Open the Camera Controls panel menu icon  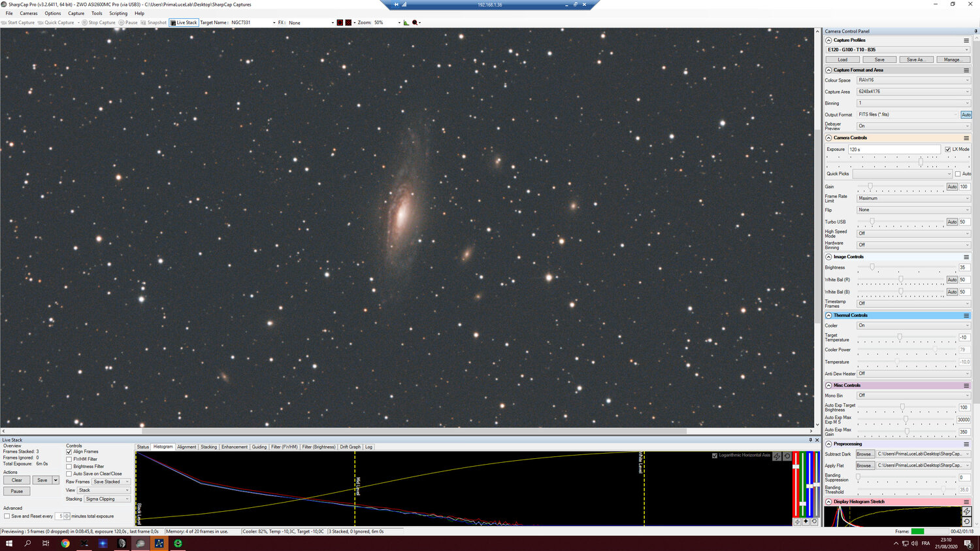pyautogui.click(x=966, y=138)
